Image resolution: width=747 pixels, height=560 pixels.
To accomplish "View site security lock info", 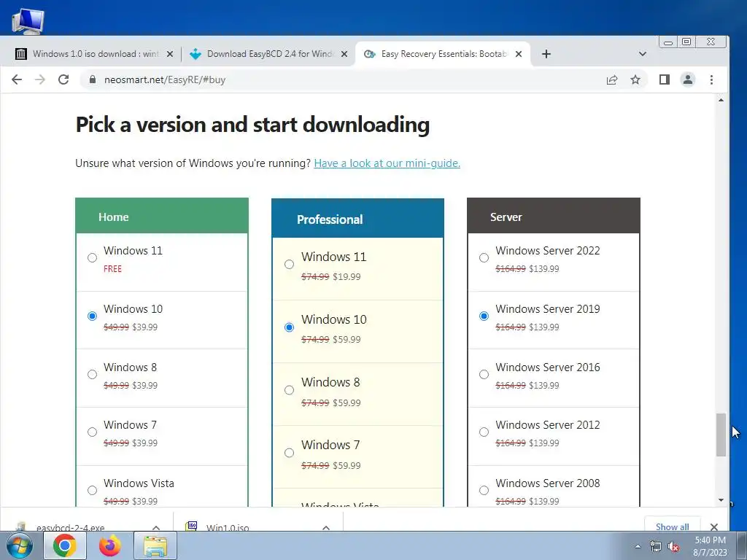I will (x=93, y=79).
